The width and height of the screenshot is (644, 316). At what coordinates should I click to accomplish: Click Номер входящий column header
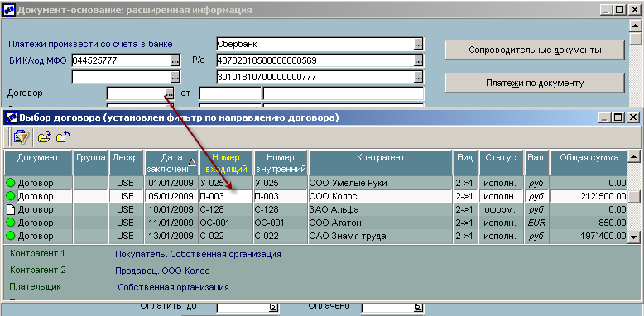point(226,163)
